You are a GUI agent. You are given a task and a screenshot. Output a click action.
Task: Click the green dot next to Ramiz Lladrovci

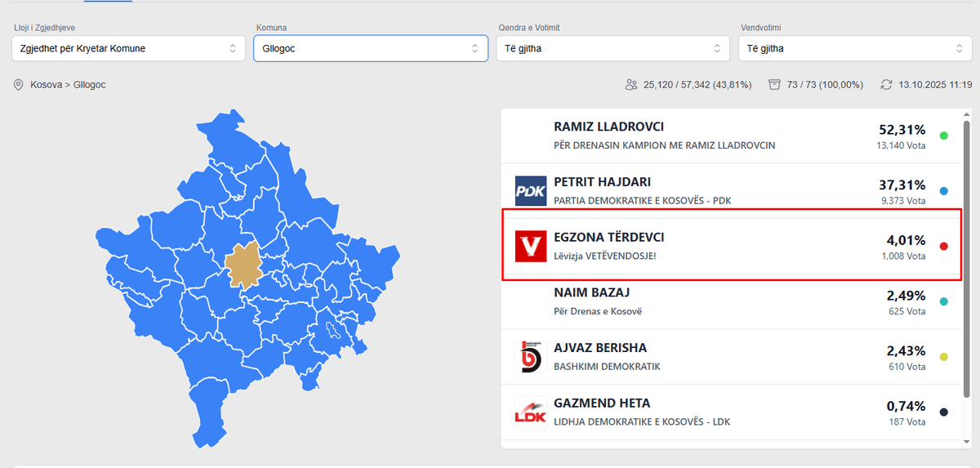point(944,136)
